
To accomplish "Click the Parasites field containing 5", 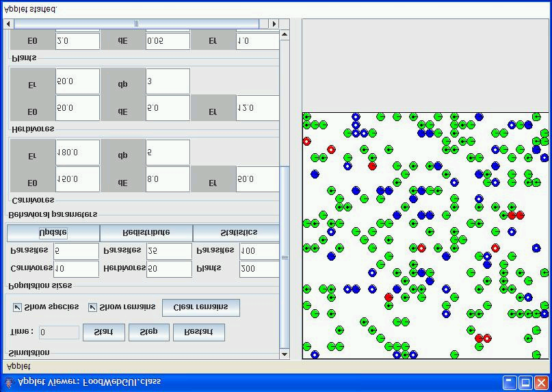I will [76, 251].
